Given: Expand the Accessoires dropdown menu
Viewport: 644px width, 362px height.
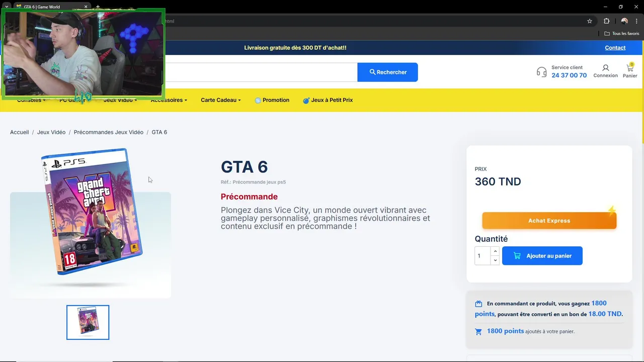Looking at the screenshot, I should pyautogui.click(x=169, y=100).
